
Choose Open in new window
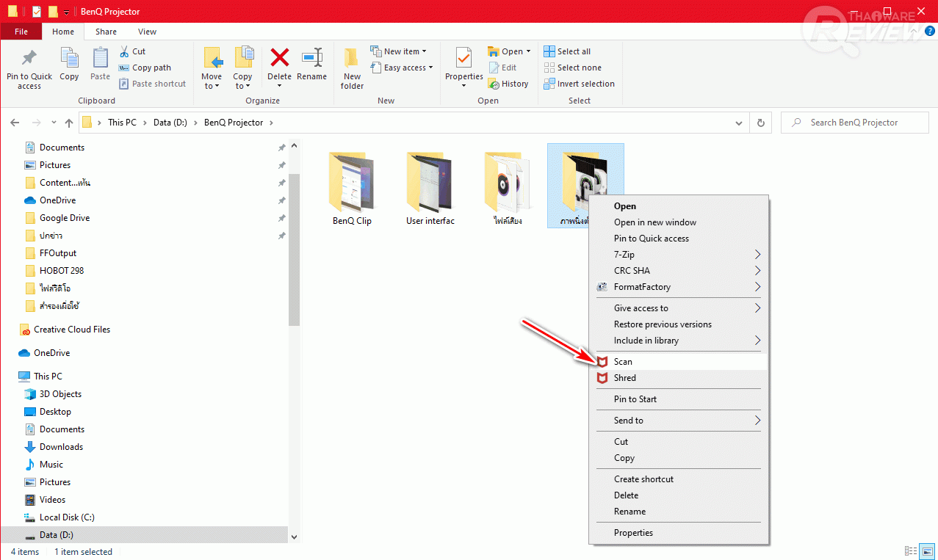(x=679, y=222)
